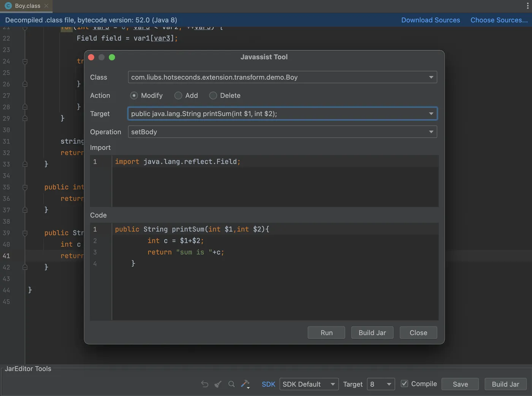Open the Class dropdown in Javassist Tool
The width and height of the screenshot is (532, 396).
pos(282,77)
